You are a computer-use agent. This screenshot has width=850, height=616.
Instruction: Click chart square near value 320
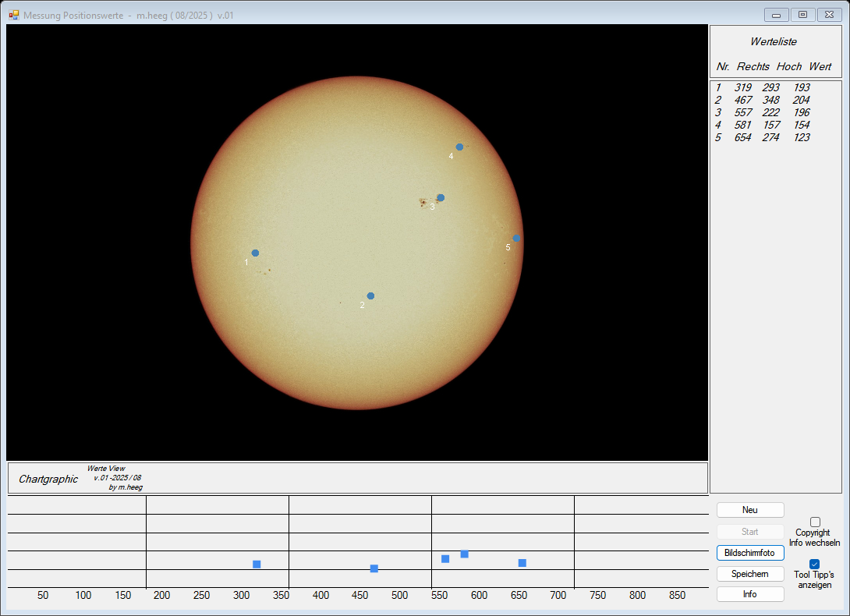[x=257, y=564]
